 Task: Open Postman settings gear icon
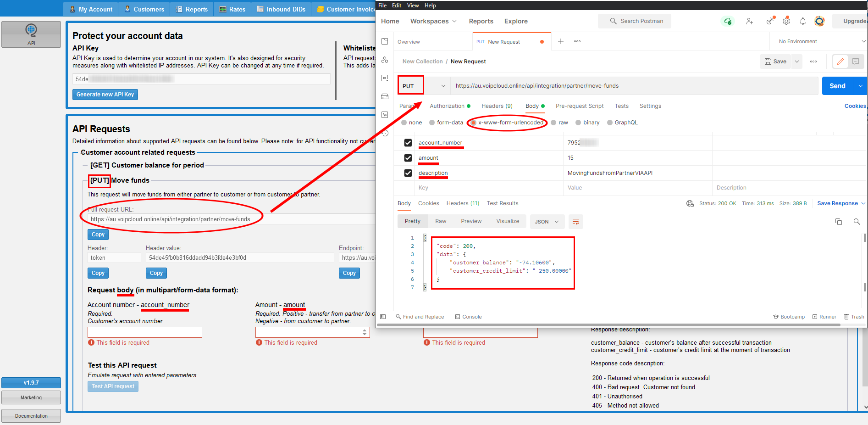coord(786,21)
